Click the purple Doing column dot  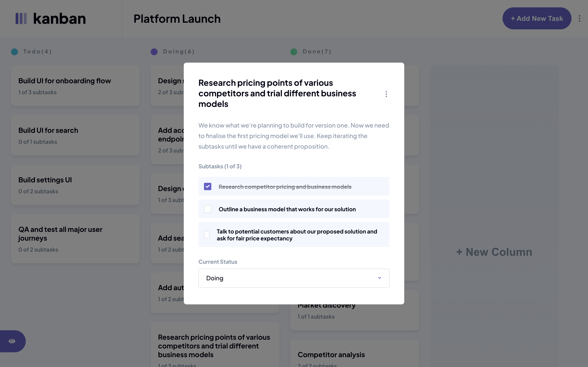click(154, 52)
